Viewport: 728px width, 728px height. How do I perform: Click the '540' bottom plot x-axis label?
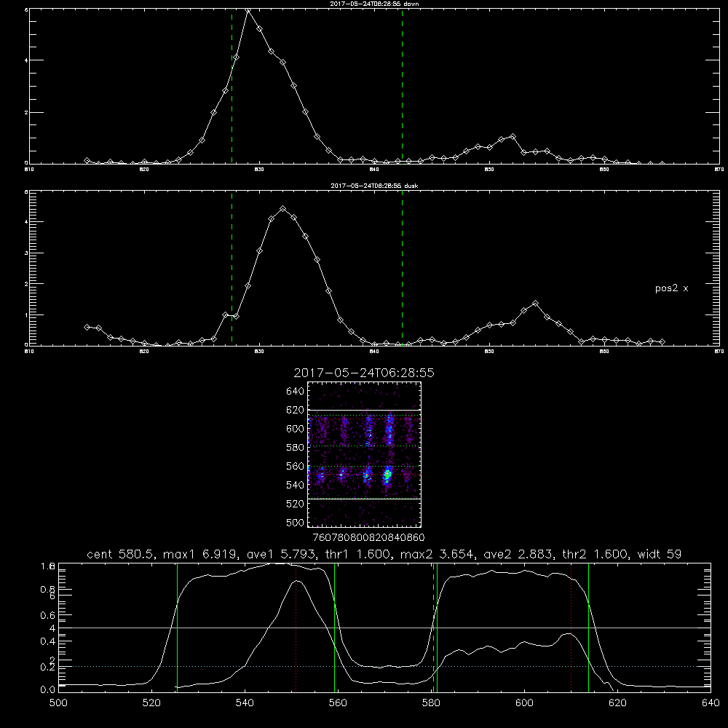pyautogui.click(x=245, y=703)
